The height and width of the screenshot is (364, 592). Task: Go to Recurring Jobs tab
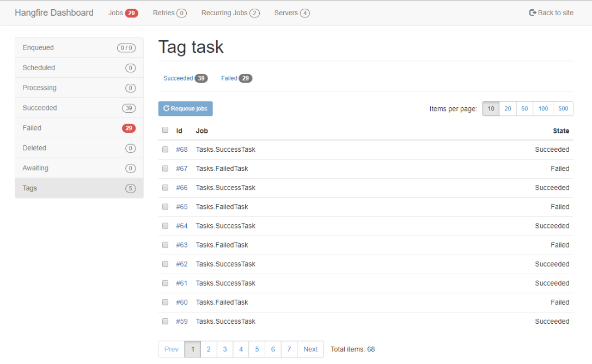click(x=230, y=13)
